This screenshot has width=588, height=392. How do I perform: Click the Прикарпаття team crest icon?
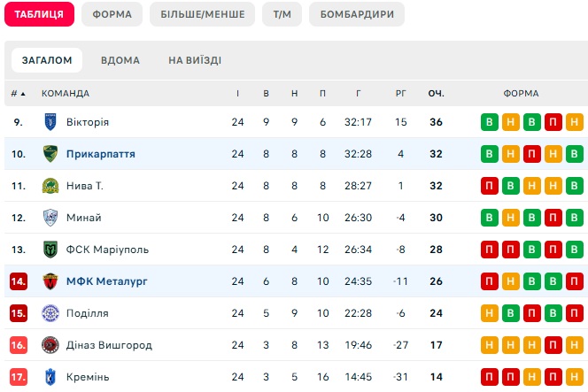pos(50,154)
